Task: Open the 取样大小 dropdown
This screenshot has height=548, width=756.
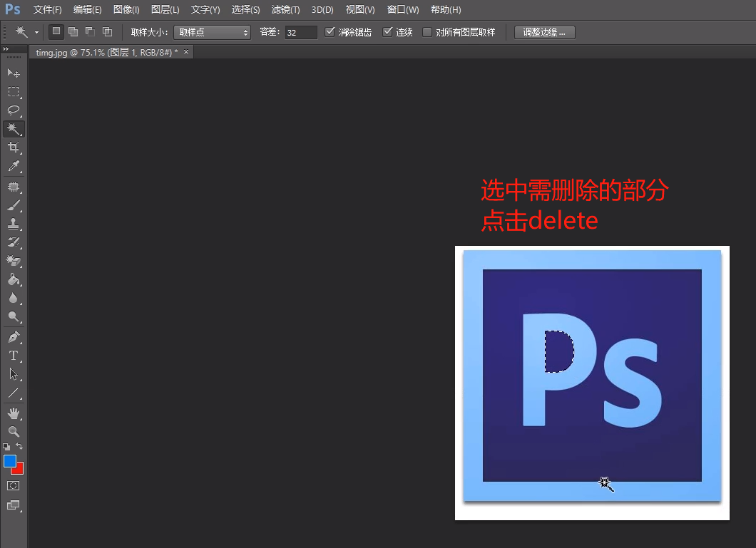Action: pos(212,31)
